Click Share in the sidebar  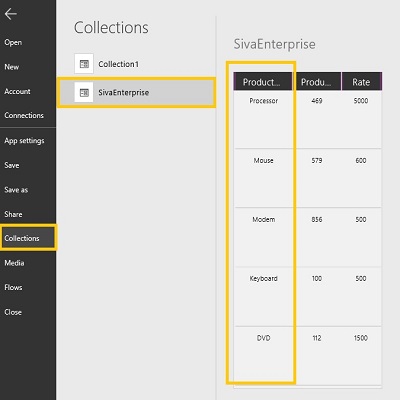click(13, 214)
